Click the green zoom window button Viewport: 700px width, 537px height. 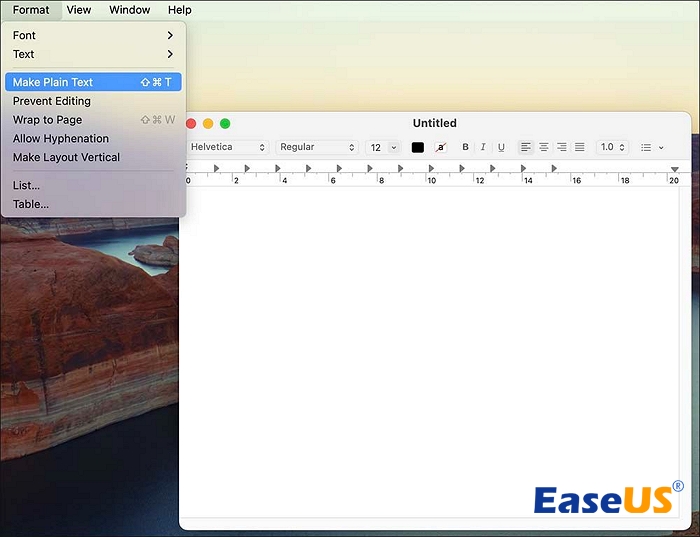pyautogui.click(x=225, y=123)
